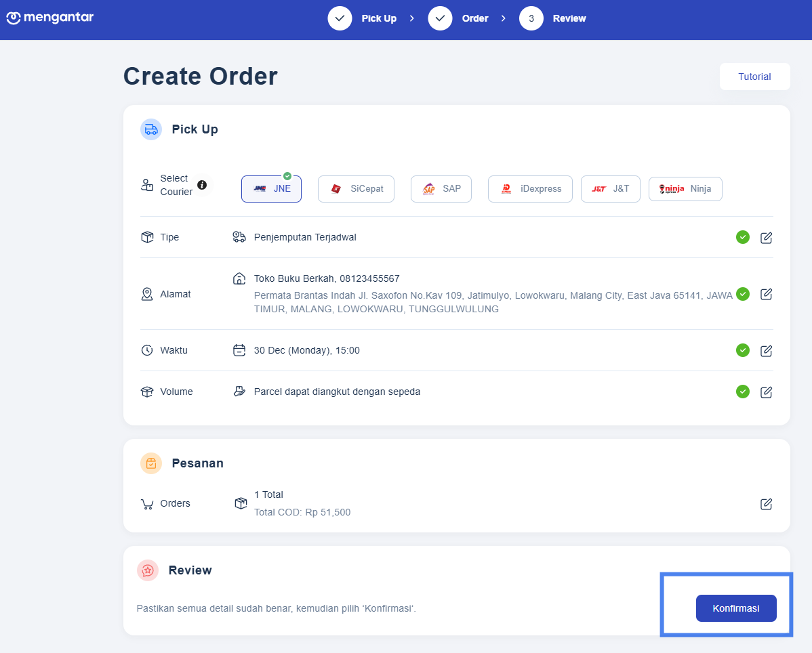Select the JNE courier option
This screenshot has height=653, width=812.
pyautogui.click(x=271, y=189)
